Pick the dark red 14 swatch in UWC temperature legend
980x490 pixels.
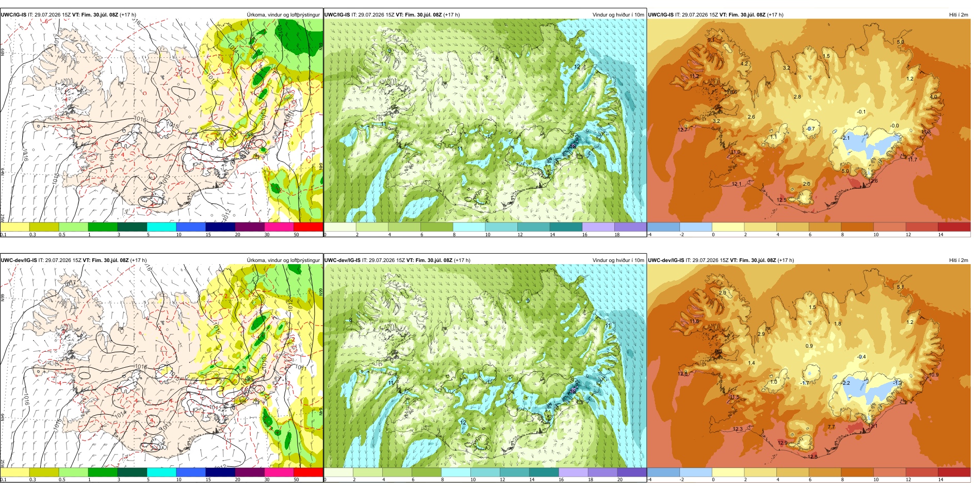tap(954, 227)
